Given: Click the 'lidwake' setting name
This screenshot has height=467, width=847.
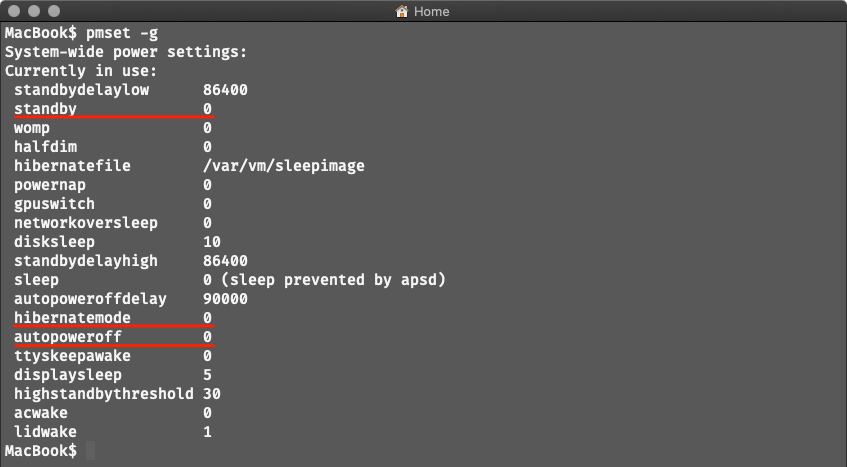Looking at the screenshot, I should 45,431.
